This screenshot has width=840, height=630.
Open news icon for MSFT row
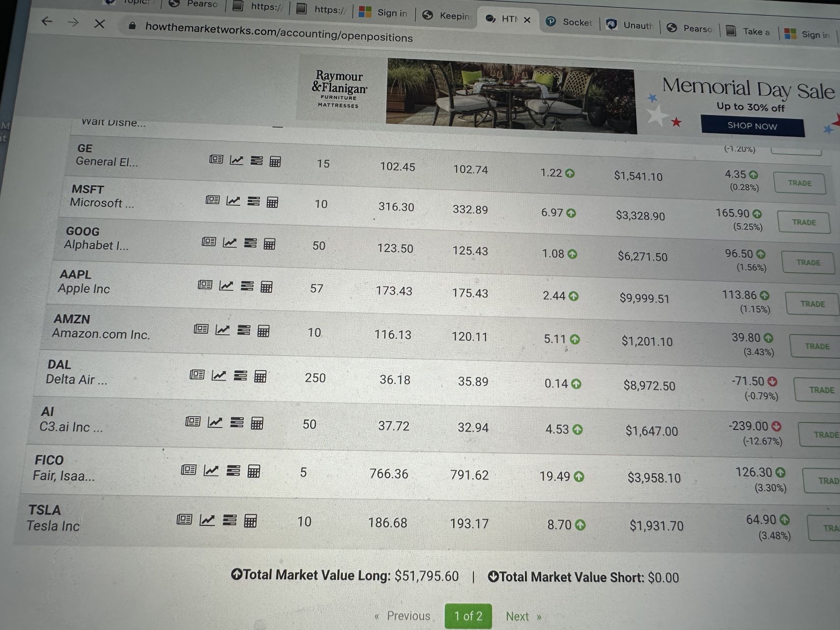pyautogui.click(x=212, y=200)
